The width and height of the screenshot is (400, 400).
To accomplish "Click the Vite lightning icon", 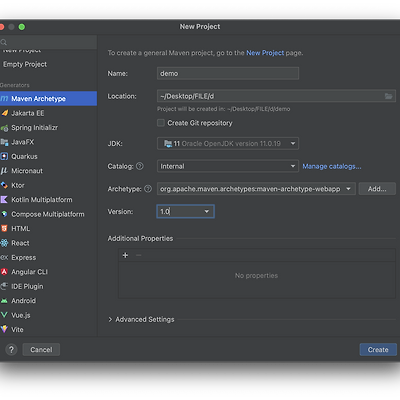I will pos(4,329).
